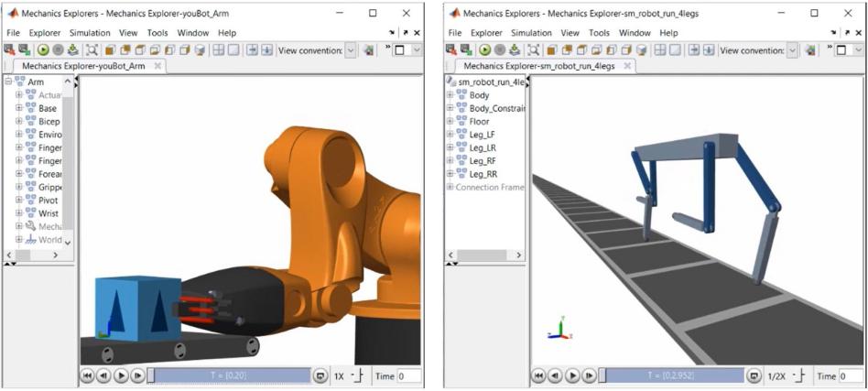This screenshot has width=868, height=391.
Task: Click the Time input field in sm_robot_run_4legs window
Action: (x=850, y=375)
